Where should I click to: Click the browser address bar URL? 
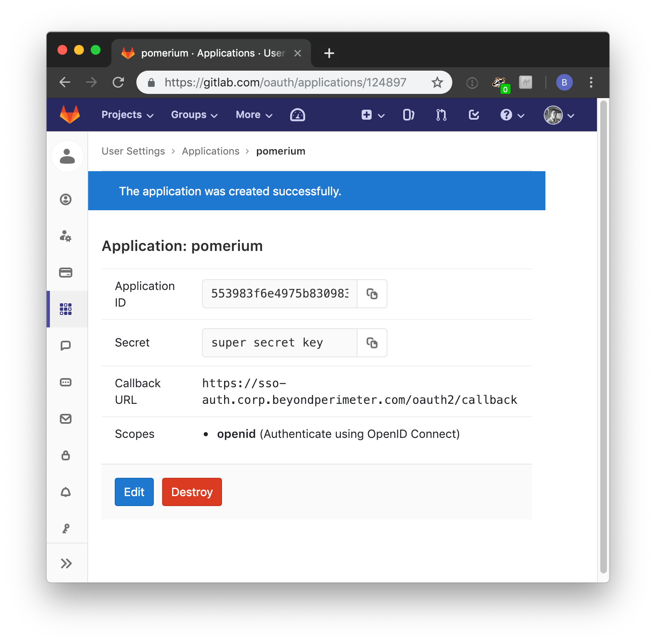coord(286,82)
